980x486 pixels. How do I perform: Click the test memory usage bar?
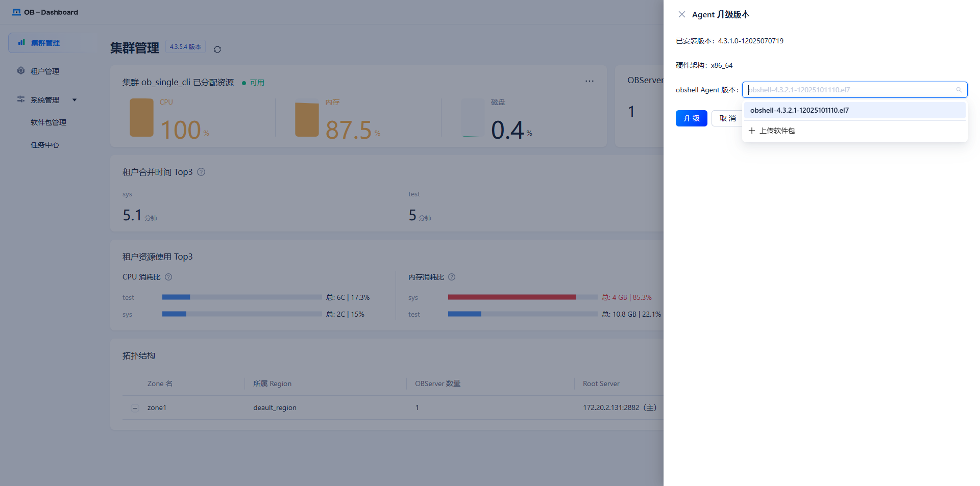[x=523, y=314]
